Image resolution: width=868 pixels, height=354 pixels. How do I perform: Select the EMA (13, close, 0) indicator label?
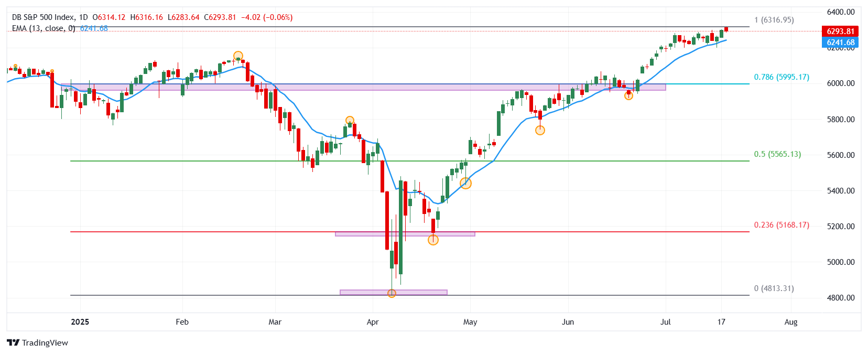(44, 28)
